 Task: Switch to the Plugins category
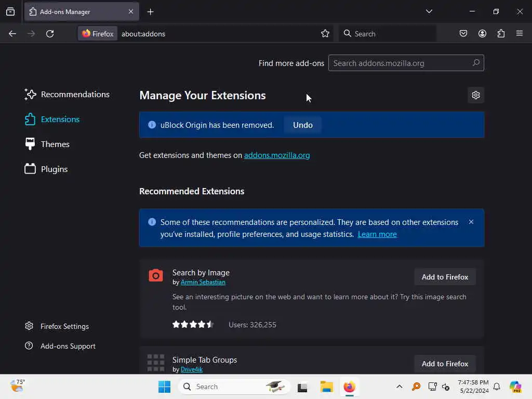click(46, 169)
